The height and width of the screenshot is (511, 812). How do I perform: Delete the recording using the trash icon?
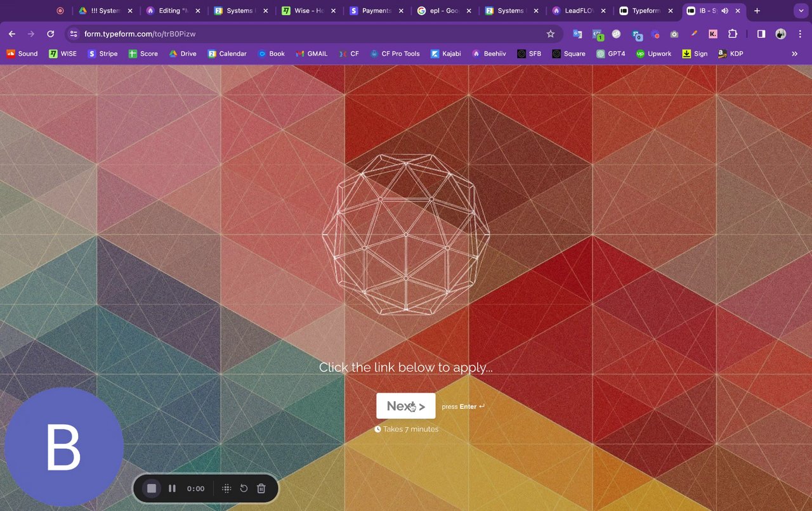tap(261, 488)
